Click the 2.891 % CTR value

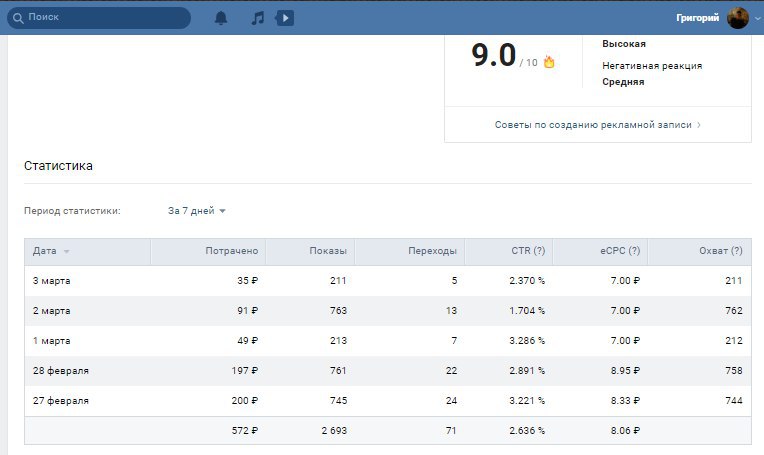pyautogui.click(x=527, y=371)
